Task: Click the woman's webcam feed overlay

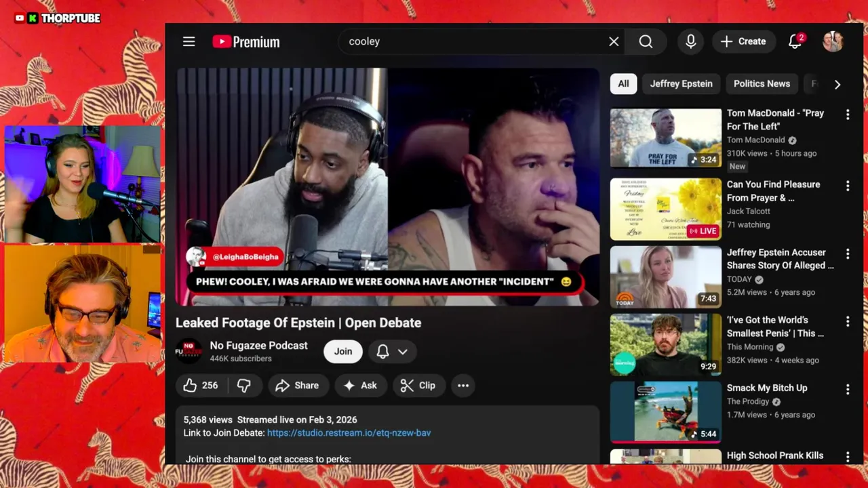Action: (82, 184)
